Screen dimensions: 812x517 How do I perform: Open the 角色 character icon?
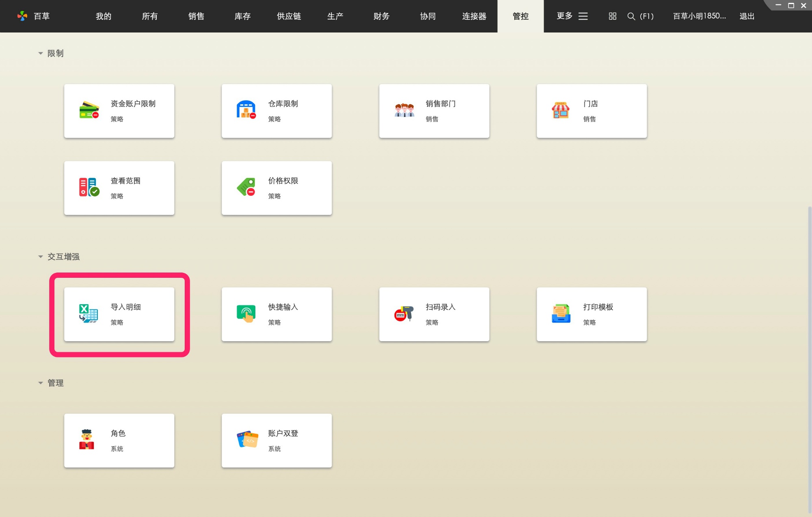click(86, 440)
